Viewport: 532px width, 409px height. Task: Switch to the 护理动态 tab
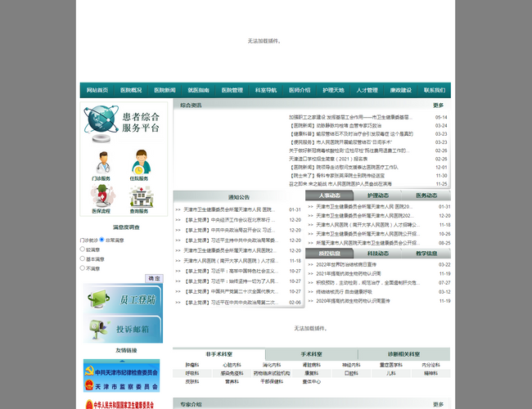click(x=378, y=196)
